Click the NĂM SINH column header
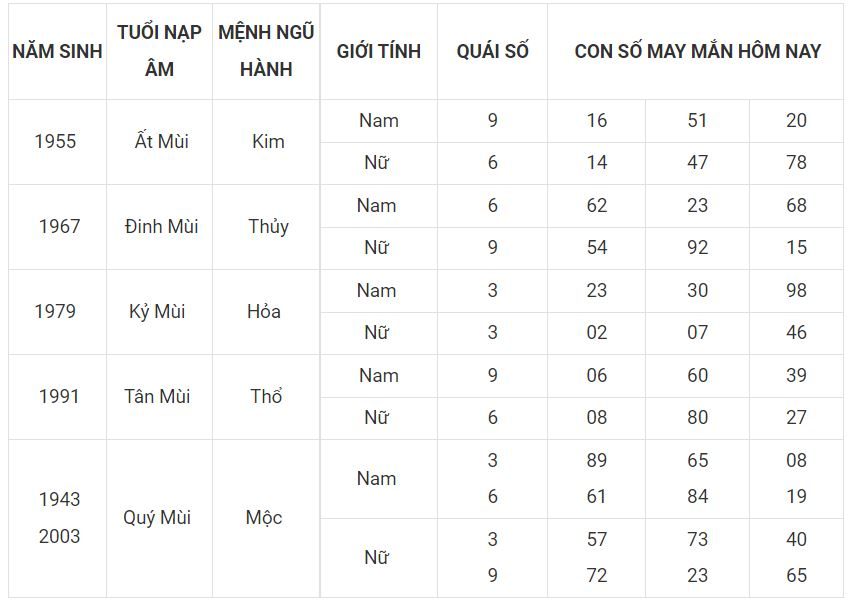Screen dimensions: 848x608 [57, 51]
